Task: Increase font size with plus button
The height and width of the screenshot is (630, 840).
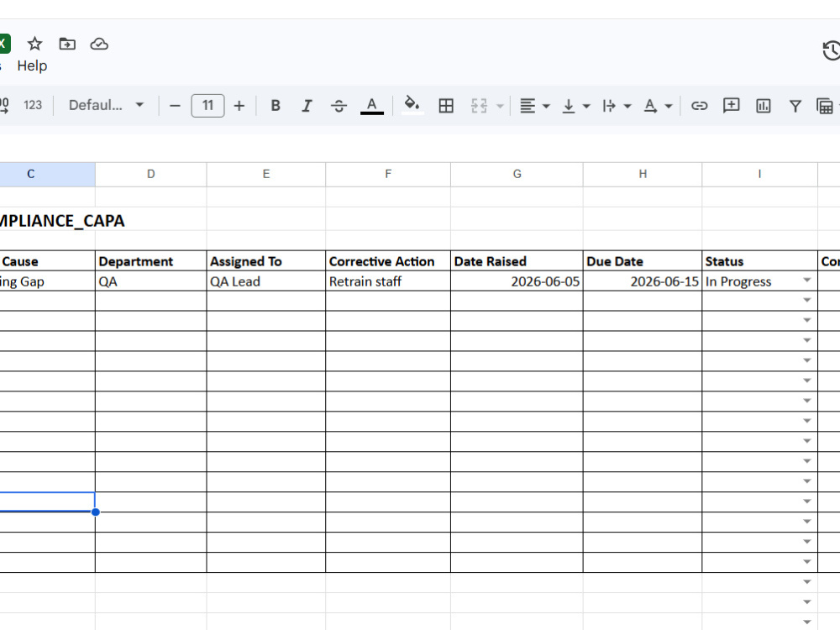Action: click(239, 106)
